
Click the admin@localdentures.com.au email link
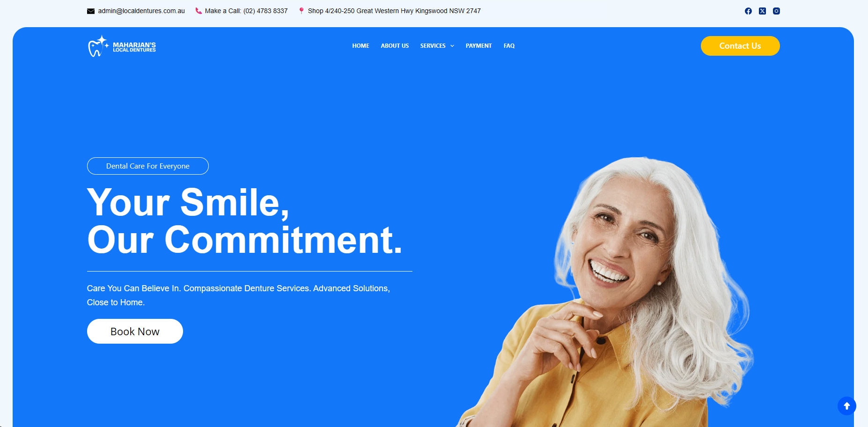point(141,11)
